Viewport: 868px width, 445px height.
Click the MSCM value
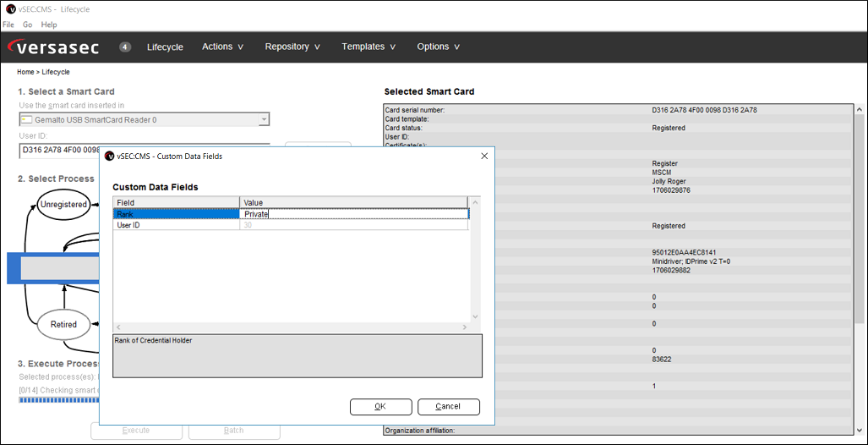click(661, 173)
